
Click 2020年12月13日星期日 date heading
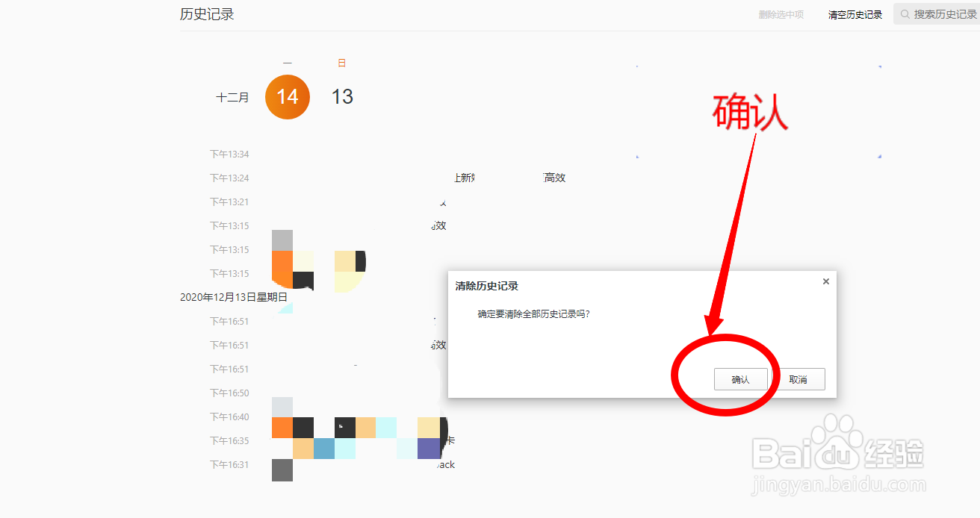point(234,297)
